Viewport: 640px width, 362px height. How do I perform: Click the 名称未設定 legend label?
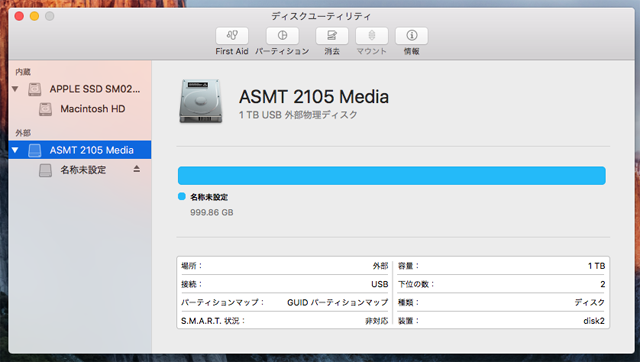pos(209,197)
